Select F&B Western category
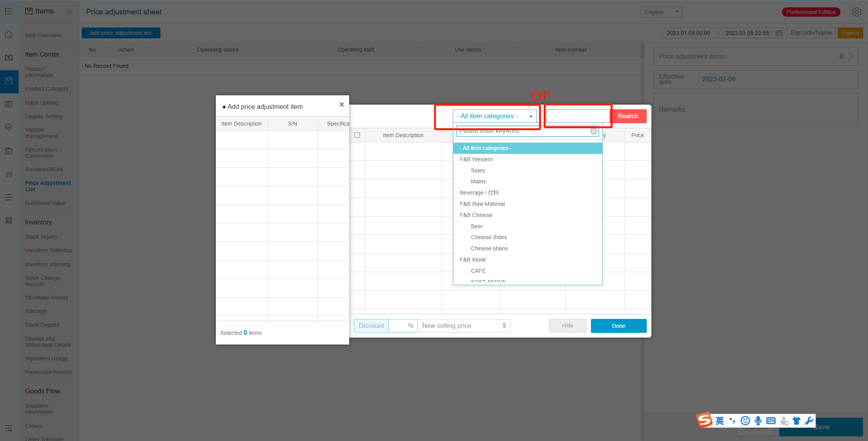This screenshot has height=441, width=868. 476,159
